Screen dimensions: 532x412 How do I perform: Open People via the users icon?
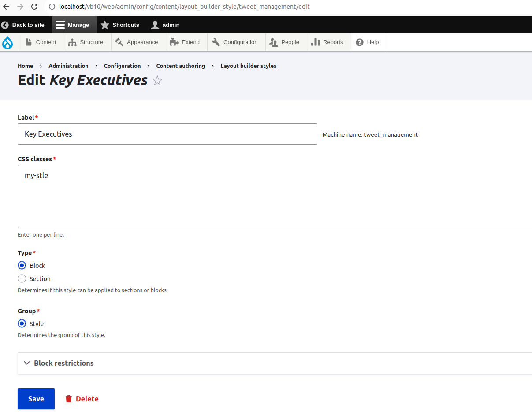tap(274, 42)
